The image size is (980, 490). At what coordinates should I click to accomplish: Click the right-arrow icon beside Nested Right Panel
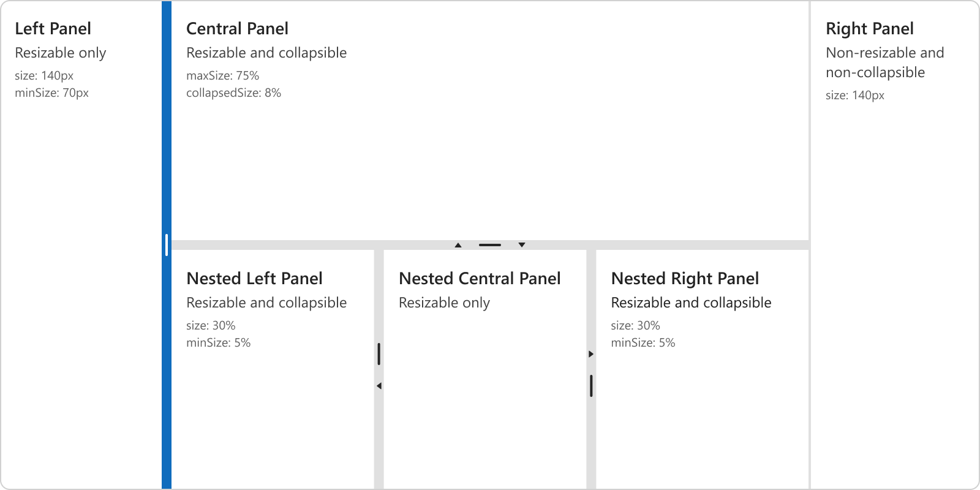[x=590, y=353]
